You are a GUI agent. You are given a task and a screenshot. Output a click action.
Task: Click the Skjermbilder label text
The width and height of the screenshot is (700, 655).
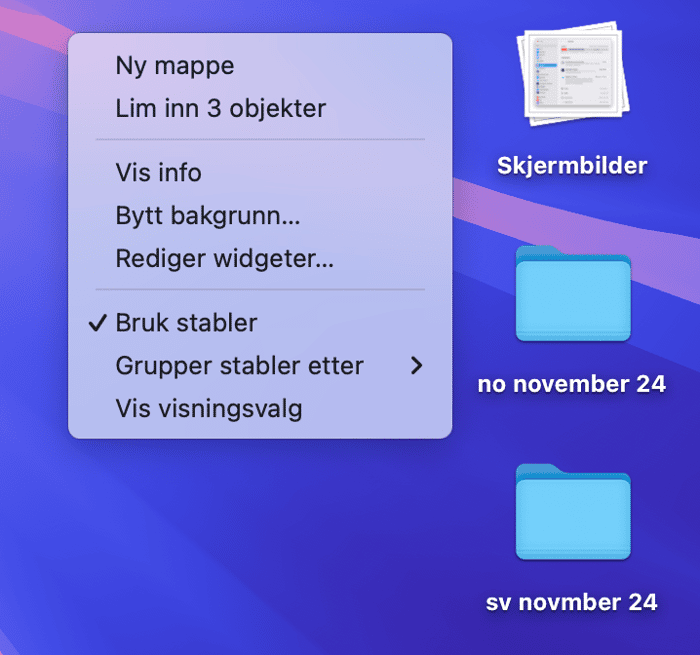[x=572, y=166]
